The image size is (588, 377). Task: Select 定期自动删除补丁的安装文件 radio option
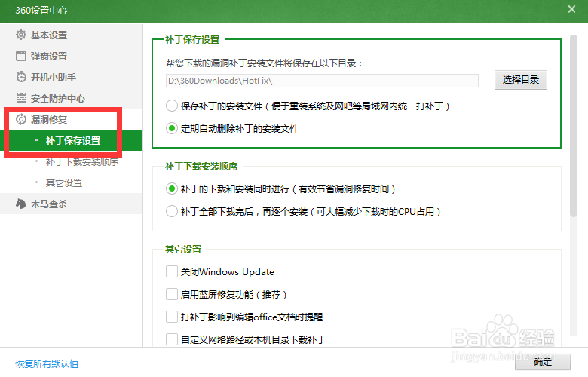(x=172, y=128)
